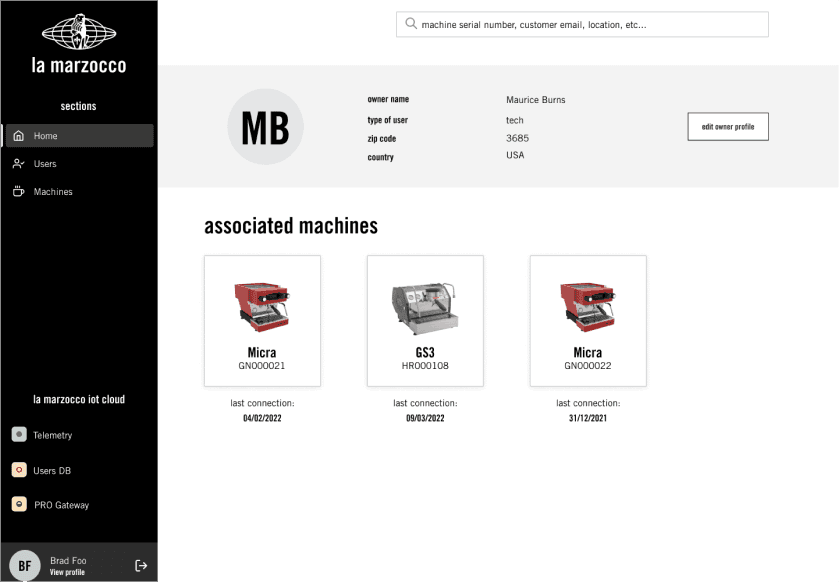This screenshot has width=839, height=582.
Task: Click the Users person icon
Action: click(19, 164)
